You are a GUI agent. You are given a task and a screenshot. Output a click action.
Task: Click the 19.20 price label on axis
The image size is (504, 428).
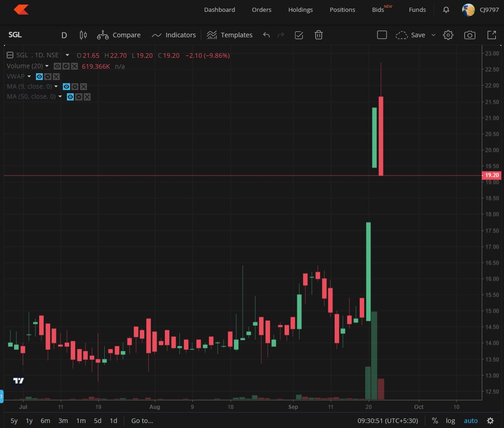pos(491,175)
